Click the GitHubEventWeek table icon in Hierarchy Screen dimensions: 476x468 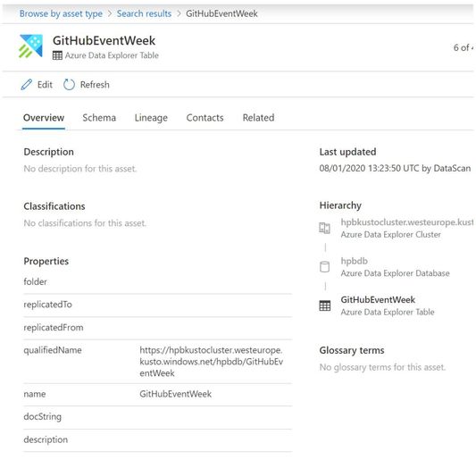click(x=324, y=305)
